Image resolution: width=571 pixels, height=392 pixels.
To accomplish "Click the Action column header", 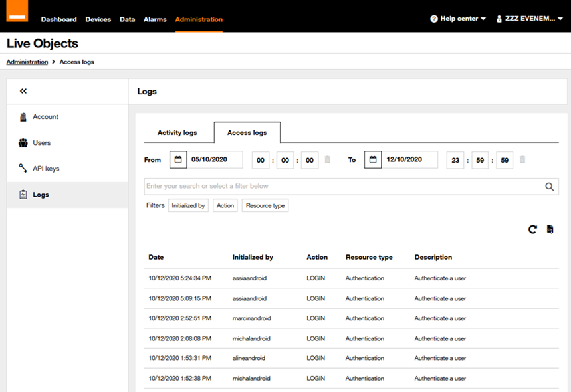I will point(317,257).
